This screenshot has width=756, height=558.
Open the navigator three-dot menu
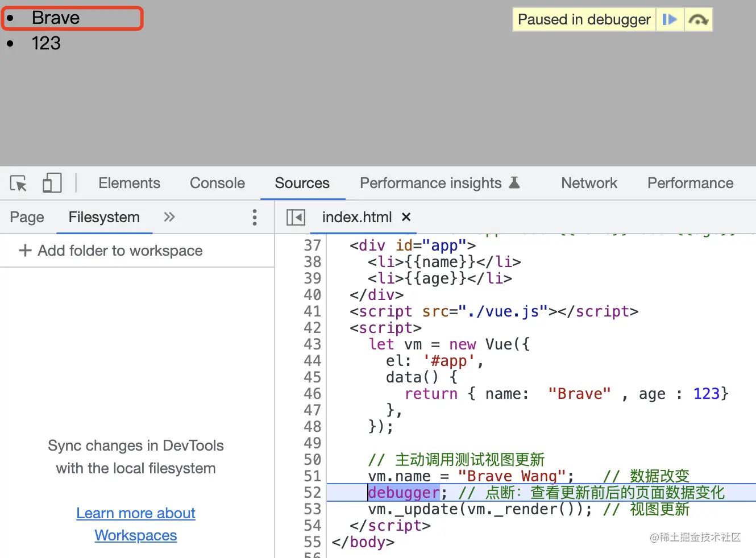coord(255,217)
